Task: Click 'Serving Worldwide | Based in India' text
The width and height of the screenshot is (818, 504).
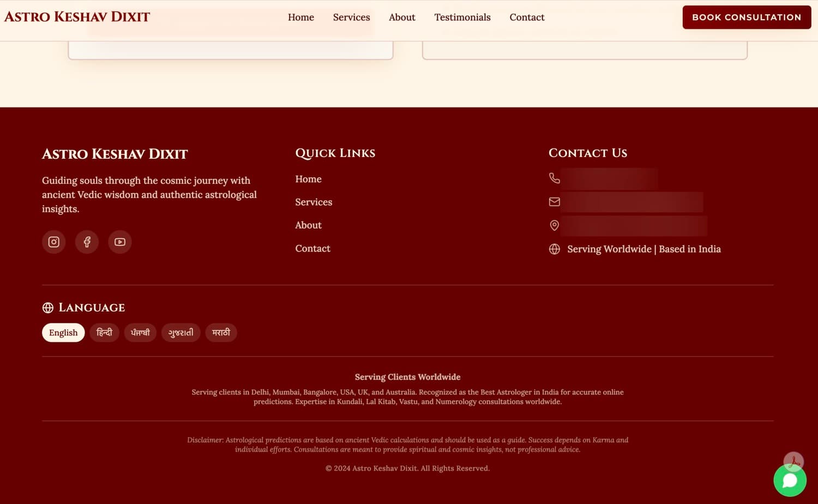Action: tap(644, 249)
